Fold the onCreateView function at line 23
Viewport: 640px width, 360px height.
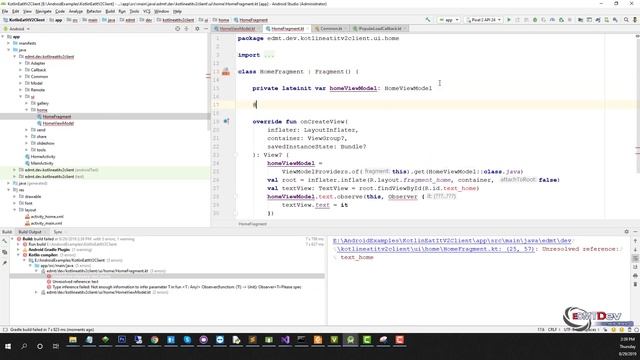pos(236,155)
